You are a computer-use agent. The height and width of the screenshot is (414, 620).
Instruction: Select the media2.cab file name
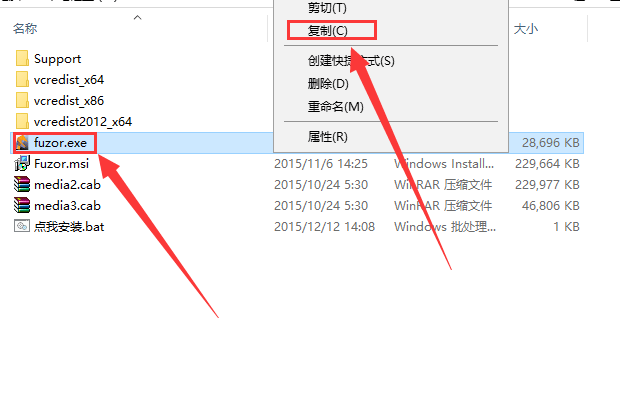click(68, 185)
